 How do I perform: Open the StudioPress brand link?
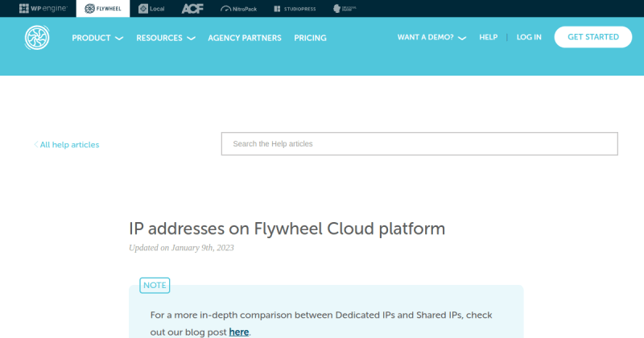[295, 9]
